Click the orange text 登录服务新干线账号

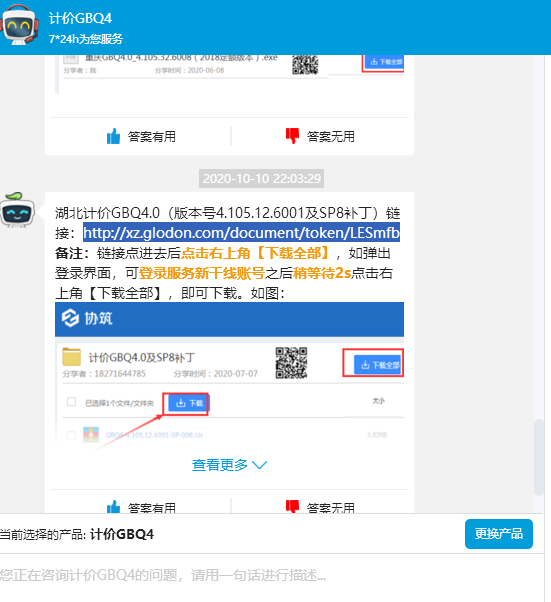point(202,273)
